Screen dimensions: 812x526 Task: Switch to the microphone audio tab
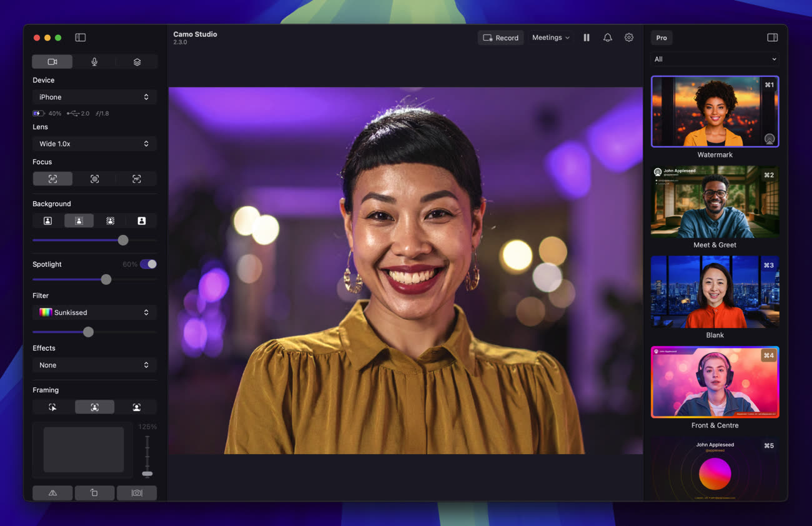click(94, 62)
